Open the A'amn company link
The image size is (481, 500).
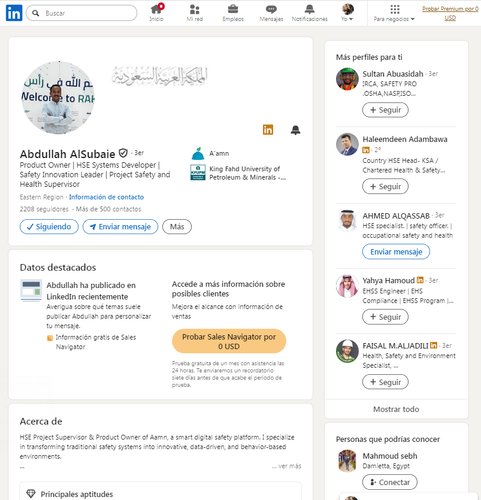[219, 153]
